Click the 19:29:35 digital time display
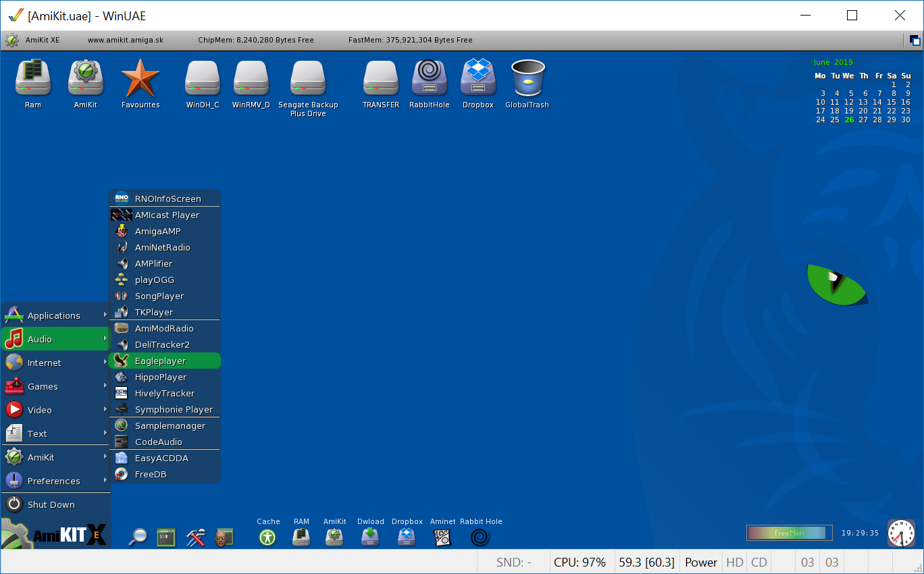This screenshot has height=574, width=924. (860, 533)
